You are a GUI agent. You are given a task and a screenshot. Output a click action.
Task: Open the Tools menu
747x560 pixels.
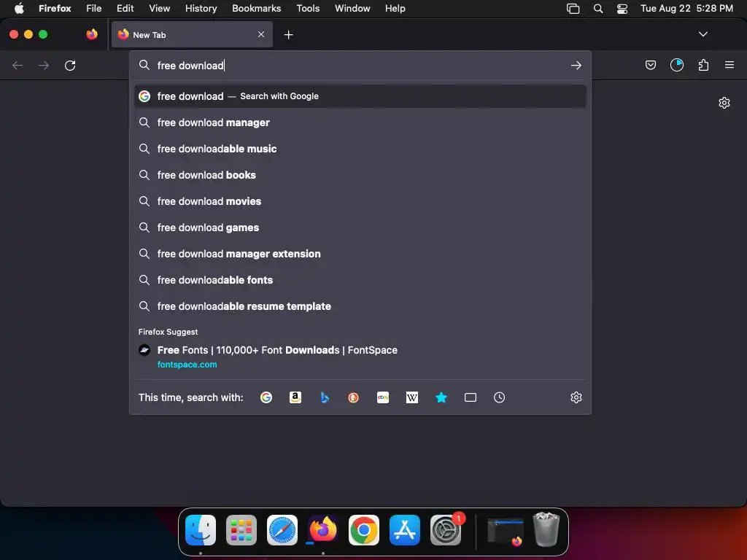tap(308, 8)
